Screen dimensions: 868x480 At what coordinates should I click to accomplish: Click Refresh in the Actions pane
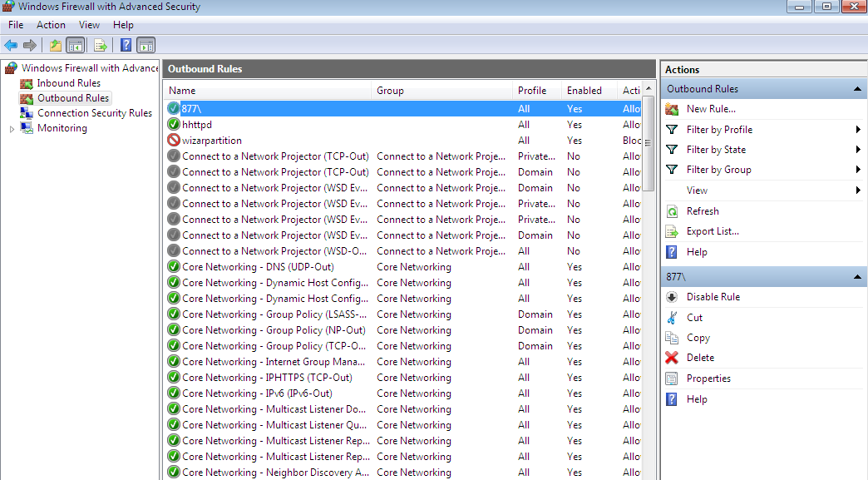click(703, 211)
